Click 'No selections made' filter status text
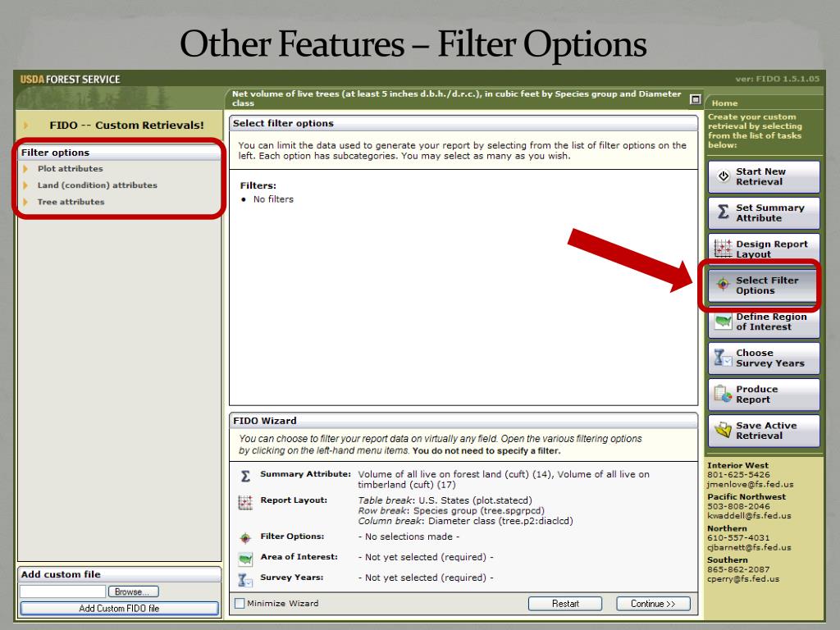 point(409,536)
